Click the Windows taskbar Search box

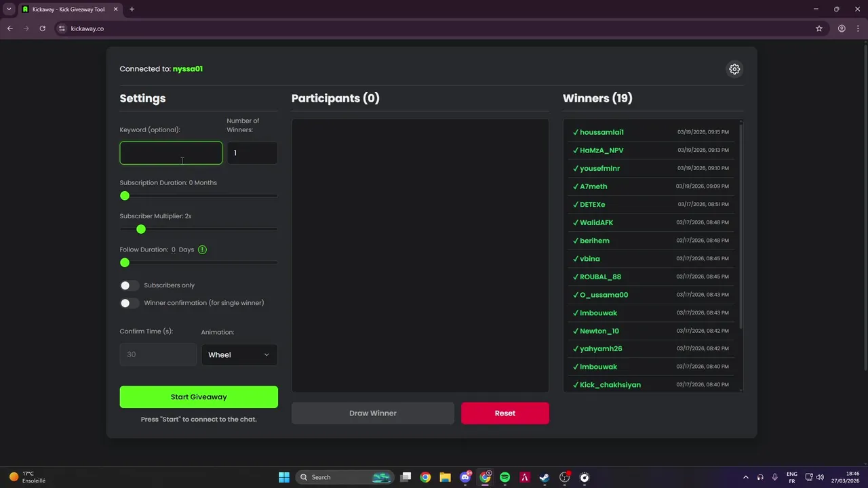pos(345,477)
